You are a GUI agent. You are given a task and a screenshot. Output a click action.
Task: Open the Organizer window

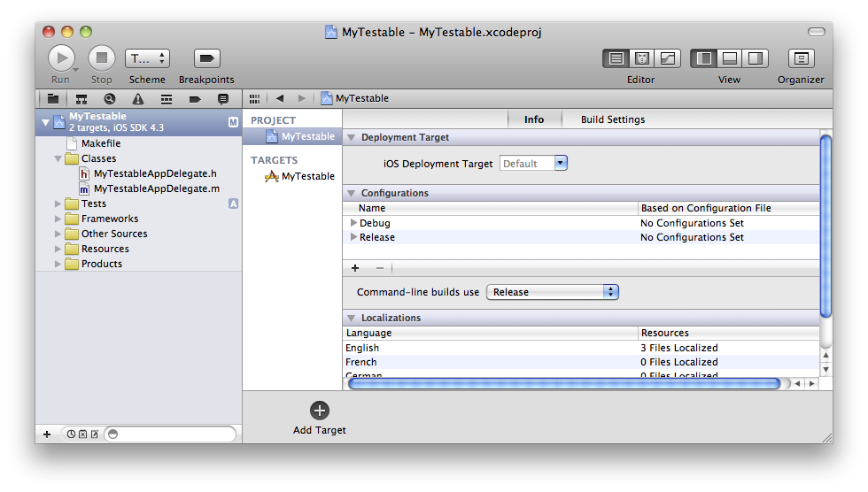point(801,58)
